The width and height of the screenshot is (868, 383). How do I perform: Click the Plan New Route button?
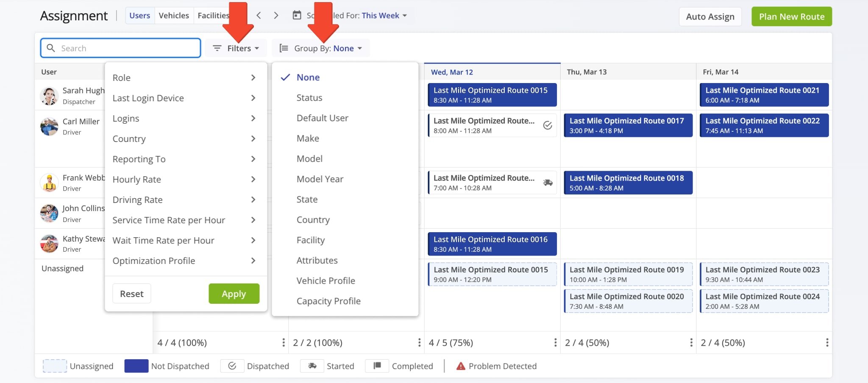[x=791, y=16]
